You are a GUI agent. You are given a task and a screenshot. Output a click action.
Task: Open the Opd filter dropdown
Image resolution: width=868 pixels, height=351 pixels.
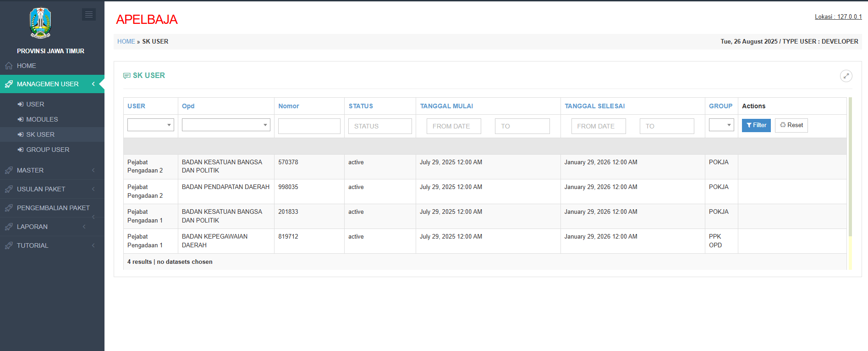pos(226,125)
